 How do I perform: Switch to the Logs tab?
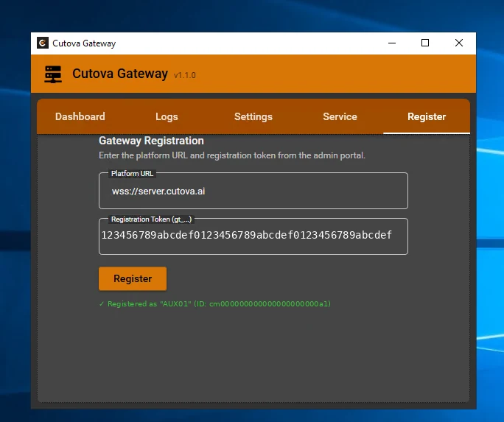click(167, 116)
